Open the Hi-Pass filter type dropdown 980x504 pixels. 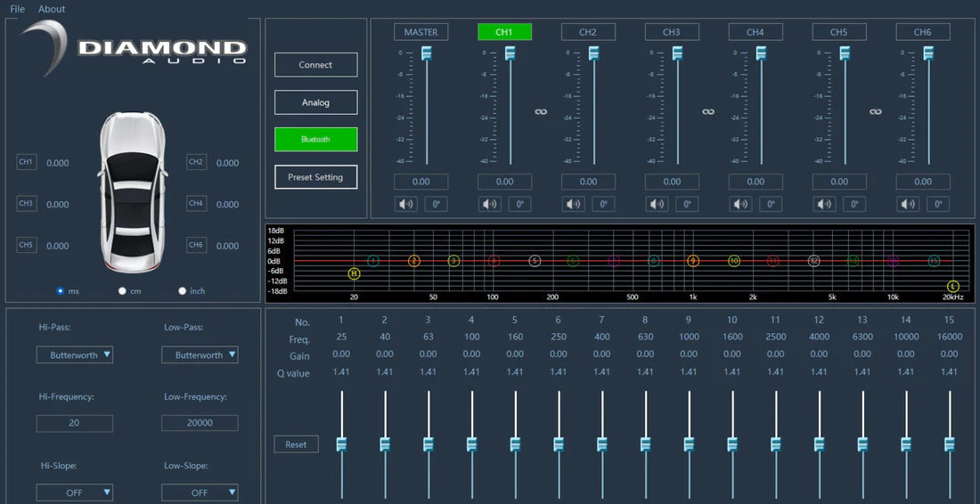pos(75,354)
